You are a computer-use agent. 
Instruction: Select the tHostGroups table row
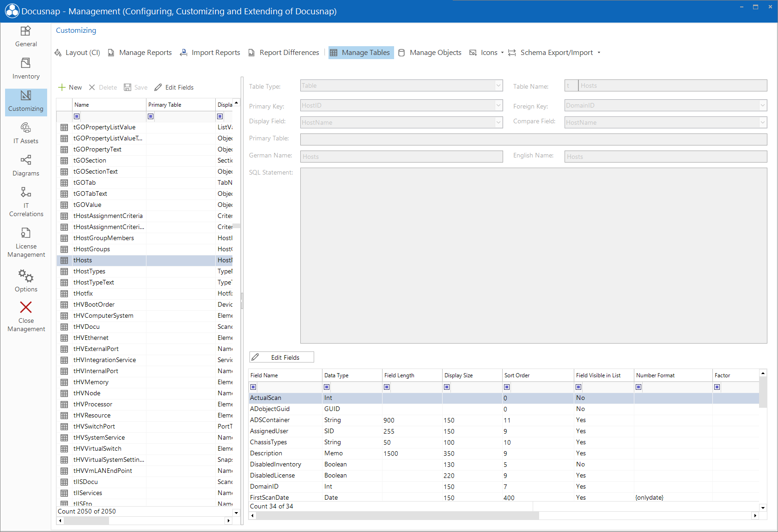tap(145, 249)
